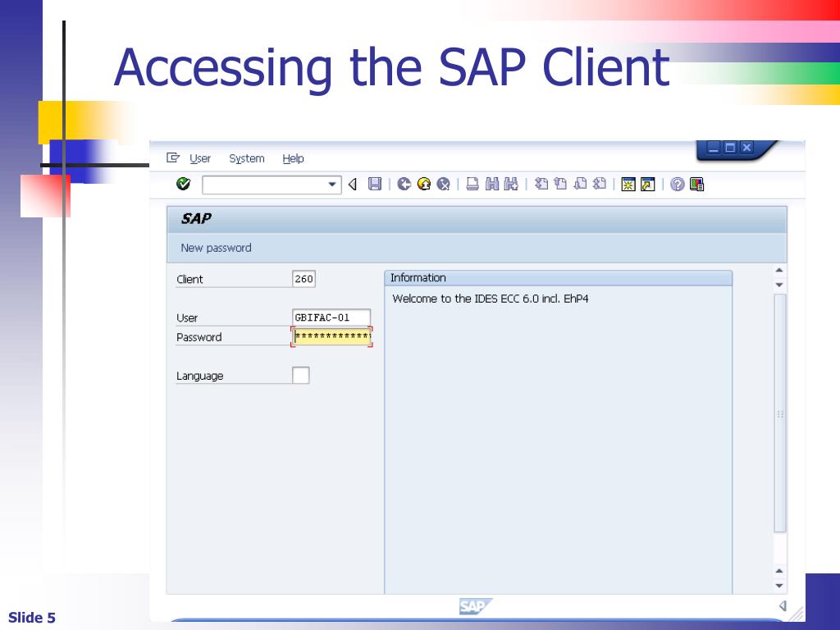The height and width of the screenshot is (630, 840).
Task: Click the Create New Session icon
Action: click(x=628, y=185)
